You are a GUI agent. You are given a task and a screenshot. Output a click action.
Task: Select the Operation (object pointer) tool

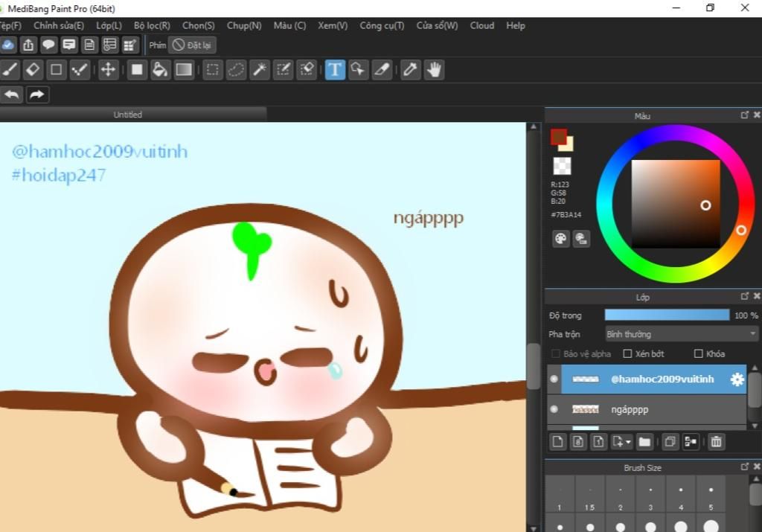(x=358, y=70)
